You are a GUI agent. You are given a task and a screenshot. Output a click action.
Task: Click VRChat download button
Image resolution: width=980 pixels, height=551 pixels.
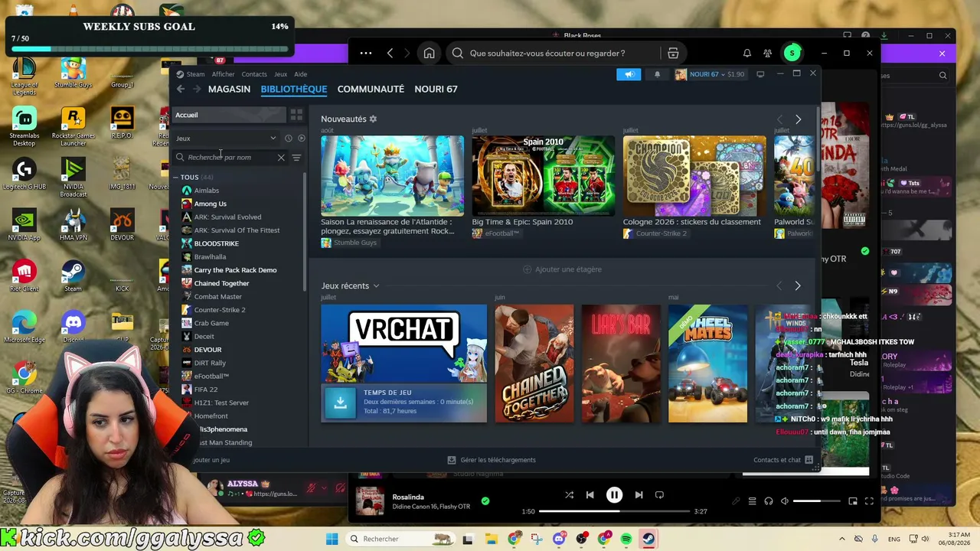[340, 403]
